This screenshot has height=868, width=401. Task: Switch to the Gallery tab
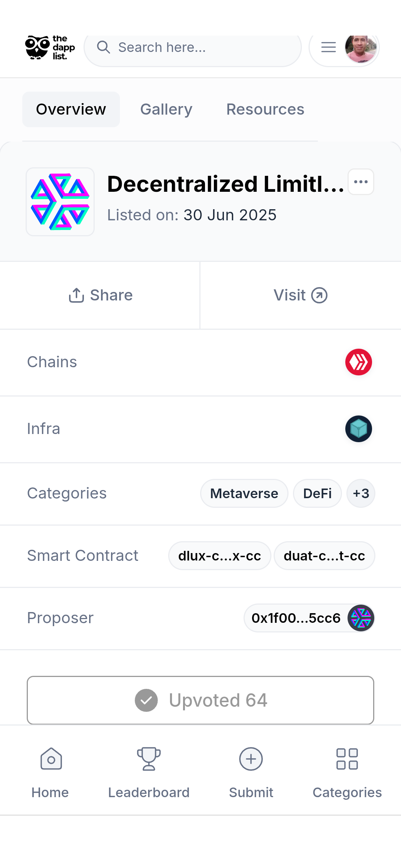(x=166, y=109)
